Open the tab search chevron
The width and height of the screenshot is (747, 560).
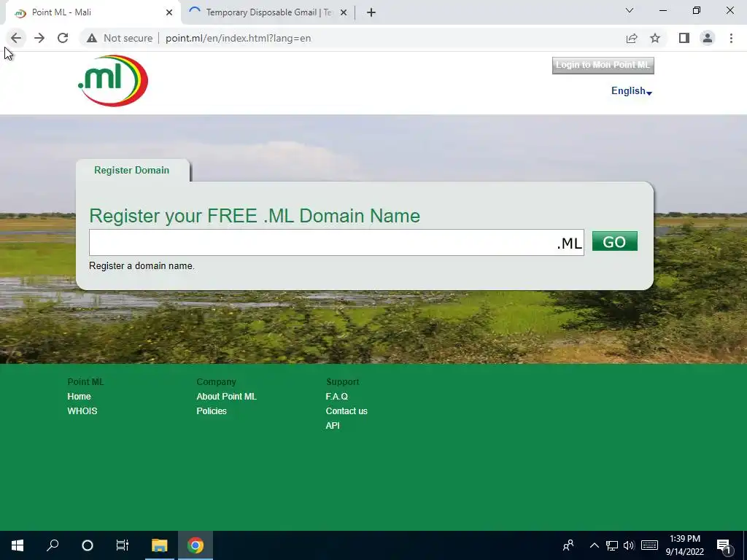pos(630,10)
